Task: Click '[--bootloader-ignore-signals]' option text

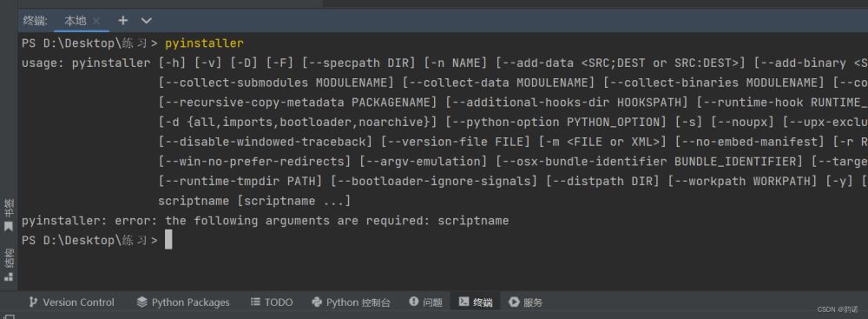Action: 434,182
